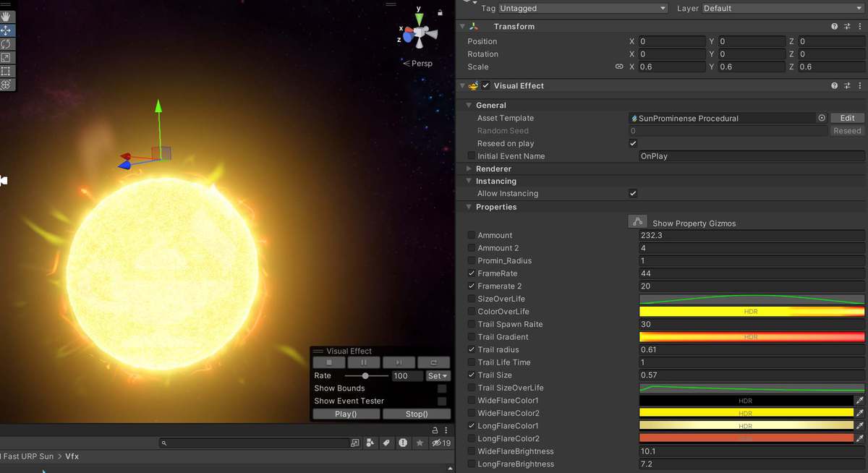Enable the Show Bounds checkbox
Image resolution: width=868 pixels, height=473 pixels.
[x=442, y=388]
